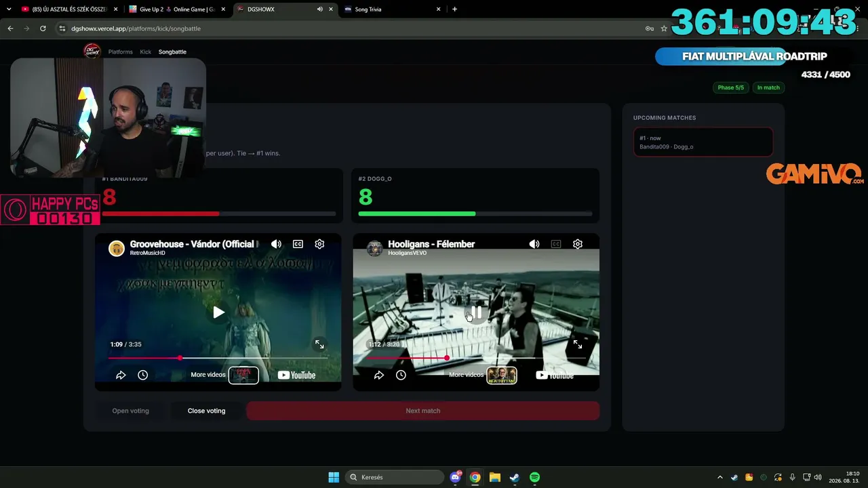The width and height of the screenshot is (868, 488).
Task: Click the DG ShowX logo
Action: coord(92,51)
